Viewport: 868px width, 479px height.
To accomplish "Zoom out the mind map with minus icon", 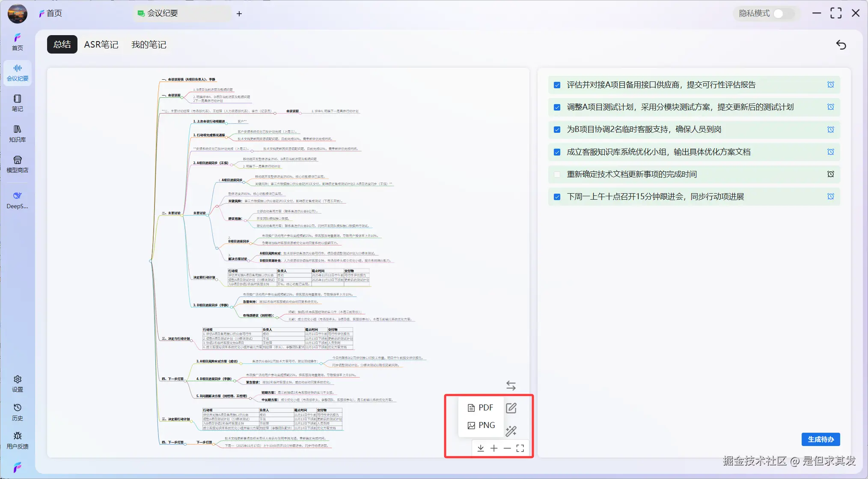I will tap(508, 448).
